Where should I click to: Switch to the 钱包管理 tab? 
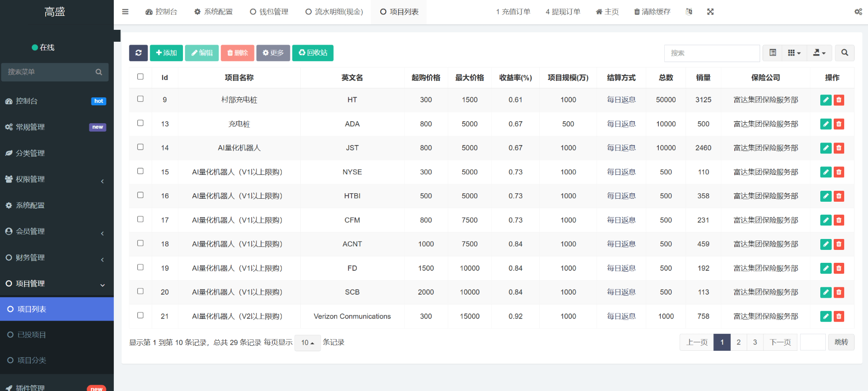tap(269, 12)
